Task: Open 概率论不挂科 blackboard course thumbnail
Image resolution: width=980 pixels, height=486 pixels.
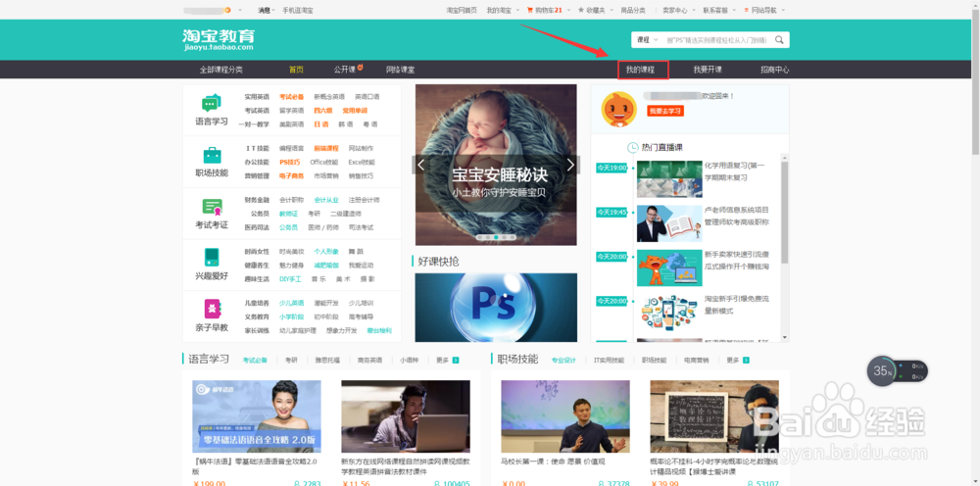Action: (714, 416)
